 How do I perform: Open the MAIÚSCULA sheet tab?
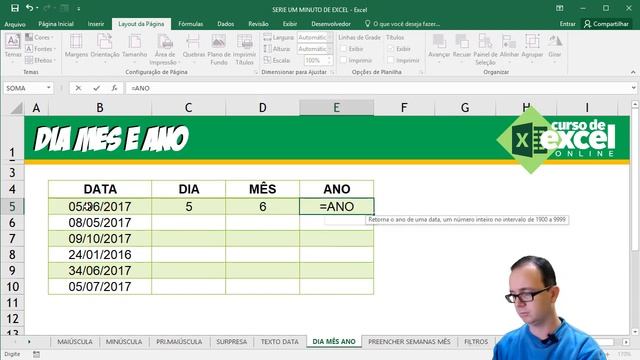(x=75, y=341)
